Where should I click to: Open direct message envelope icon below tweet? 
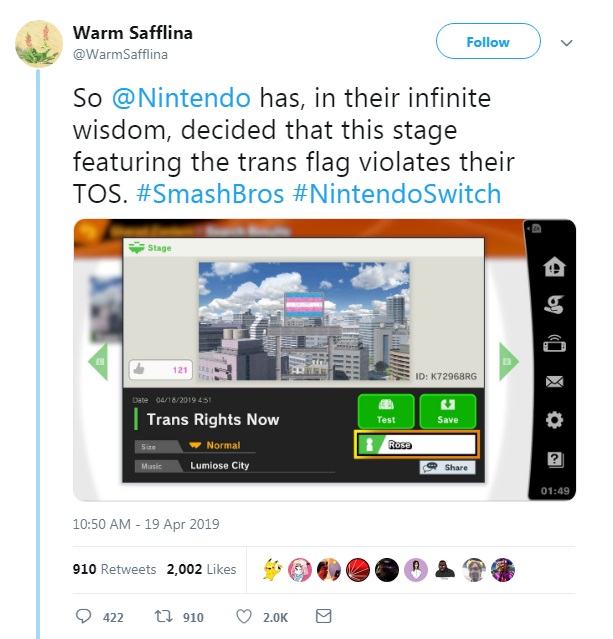pyautogui.click(x=324, y=616)
